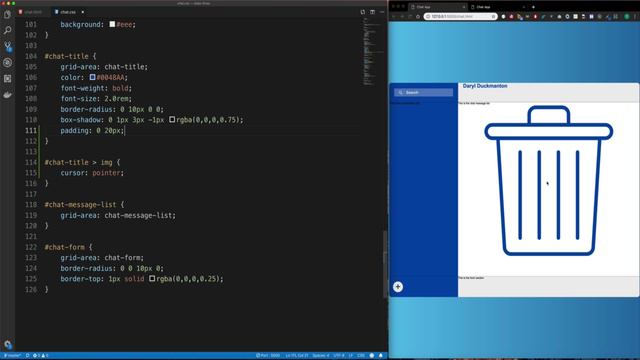
Task: Click the VS Code window title text
Action: [194, 3]
